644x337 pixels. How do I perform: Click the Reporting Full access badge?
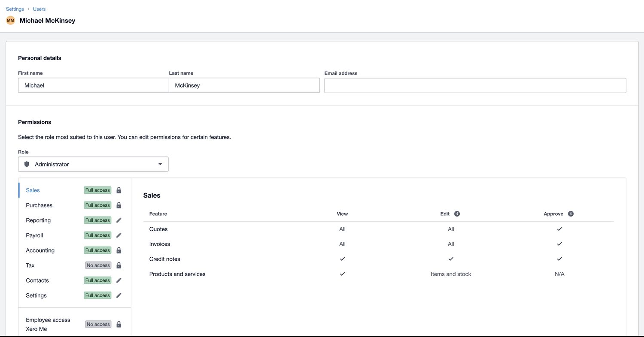click(97, 220)
